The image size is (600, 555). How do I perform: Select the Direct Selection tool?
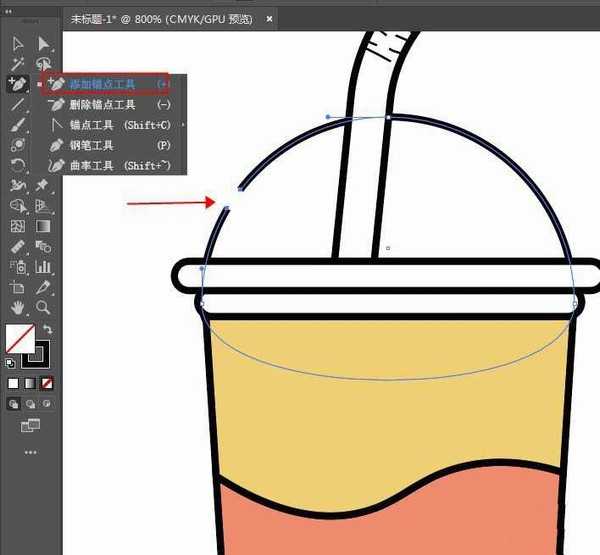click(x=43, y=43)
